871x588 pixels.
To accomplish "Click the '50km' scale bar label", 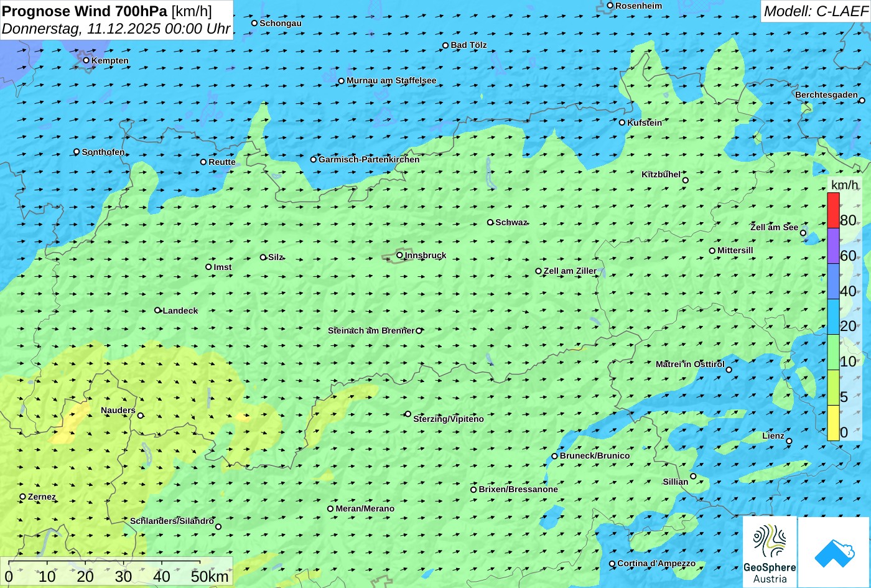I will click(x=210, y=576).
